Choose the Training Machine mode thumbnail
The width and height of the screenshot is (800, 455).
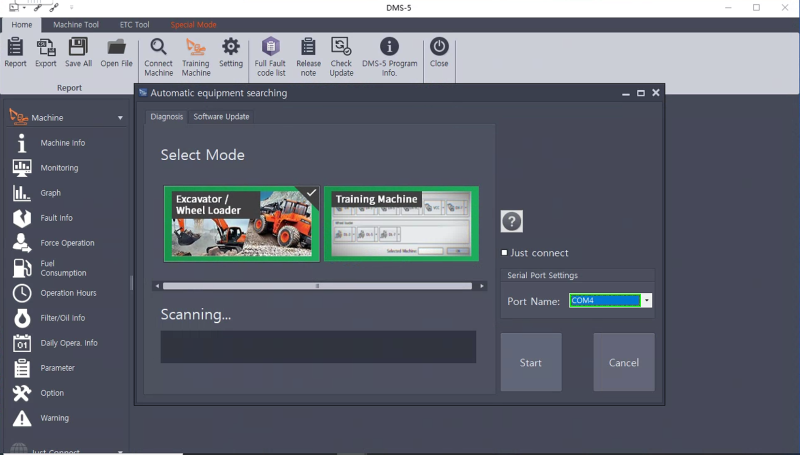click(400, 223)
